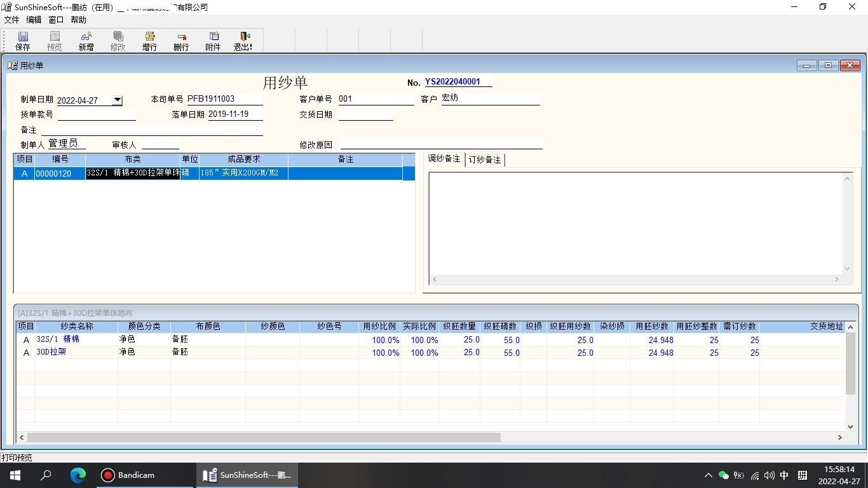Click the 退出 exit toolbar icon
Screen dimensions: 868x488
(x=243, y=41)
